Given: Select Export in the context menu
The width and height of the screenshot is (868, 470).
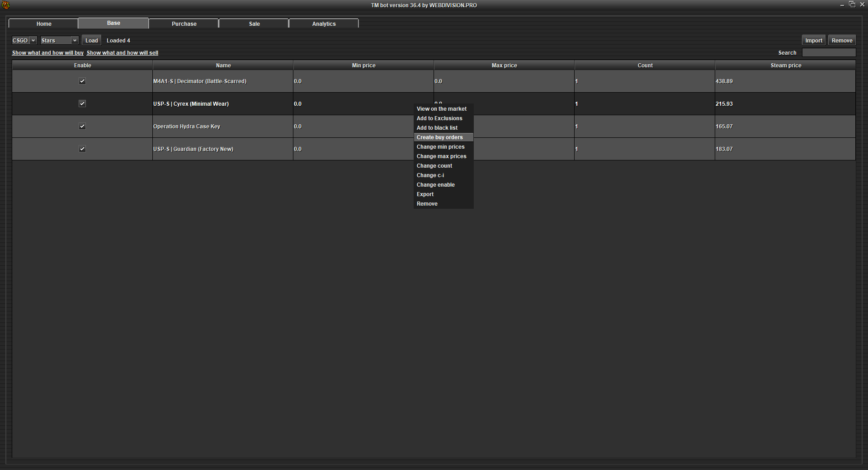Looking at the screenshot, I should (425, 194).
